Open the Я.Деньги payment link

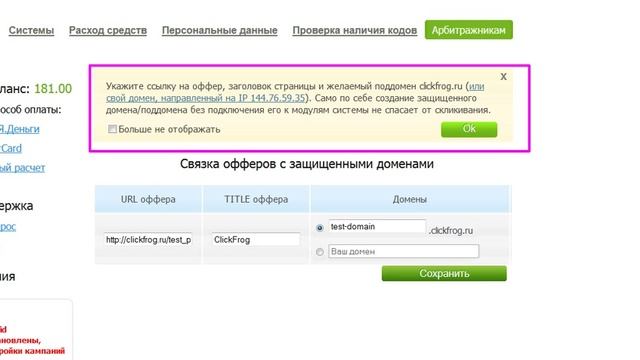(x=19, y=129)
